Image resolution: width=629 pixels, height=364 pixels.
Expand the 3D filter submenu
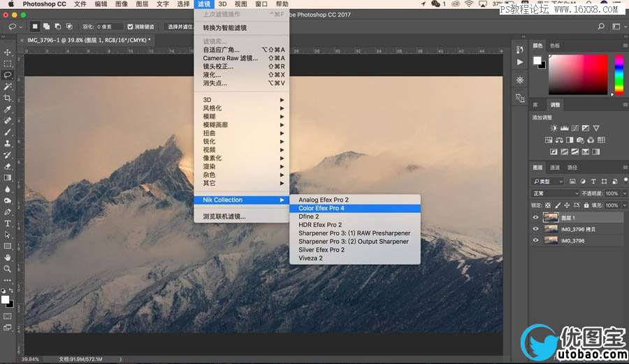[241, 100]
